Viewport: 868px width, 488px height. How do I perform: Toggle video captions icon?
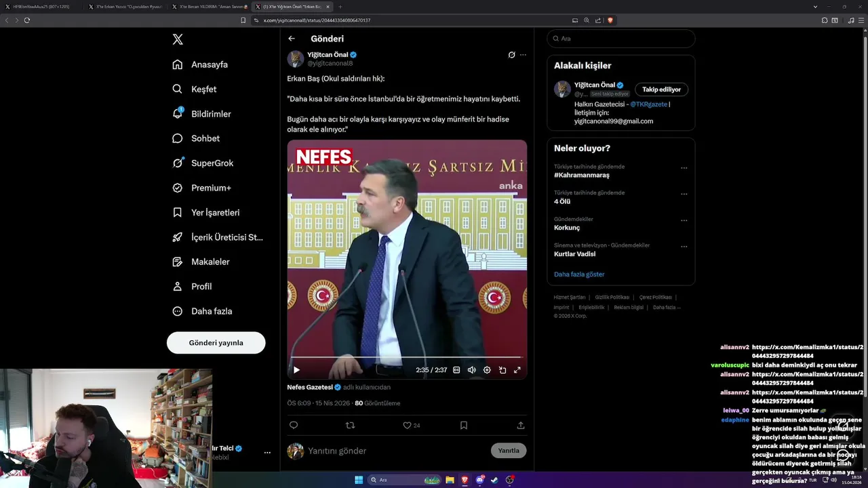[x=456, y=370]
